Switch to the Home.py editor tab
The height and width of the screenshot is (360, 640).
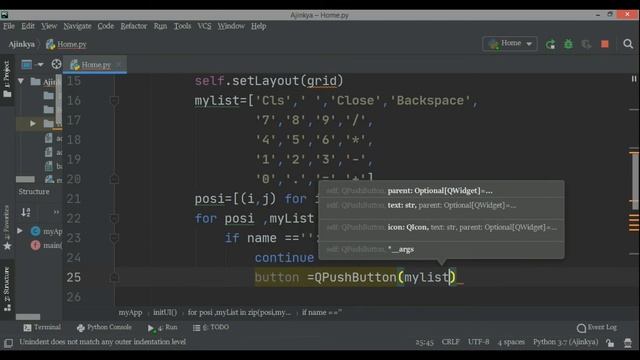pos(96,64)
